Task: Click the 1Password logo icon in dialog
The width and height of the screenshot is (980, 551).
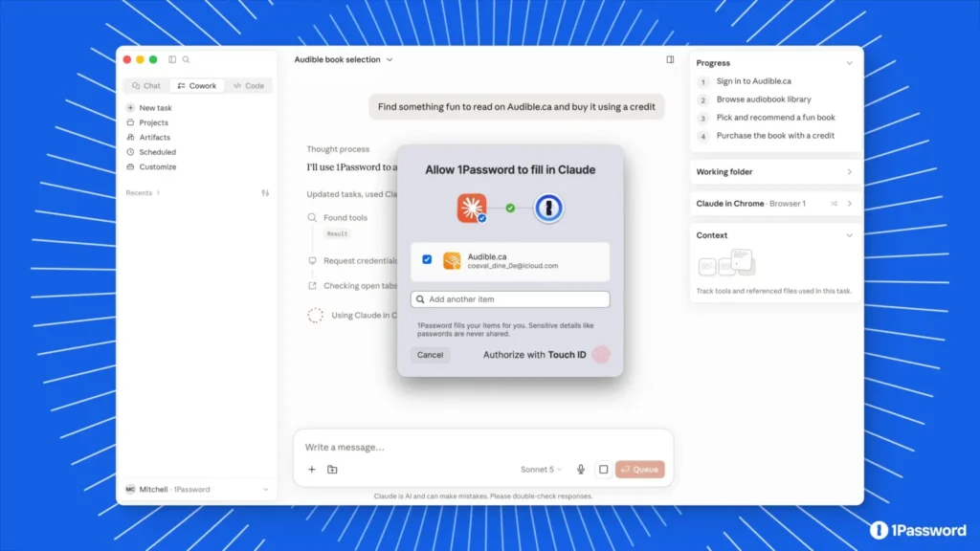Action: click(548, 208)
